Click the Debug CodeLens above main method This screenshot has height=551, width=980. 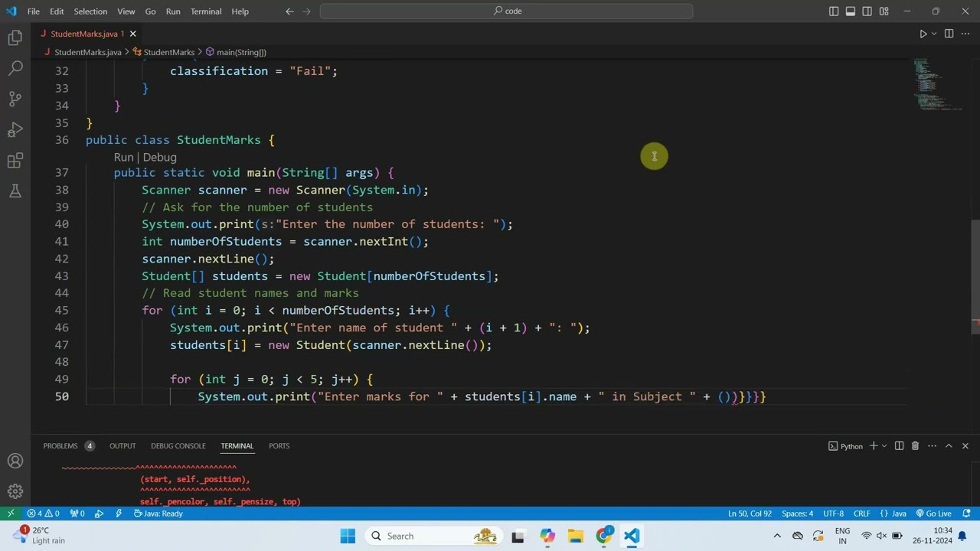[159, 157]
